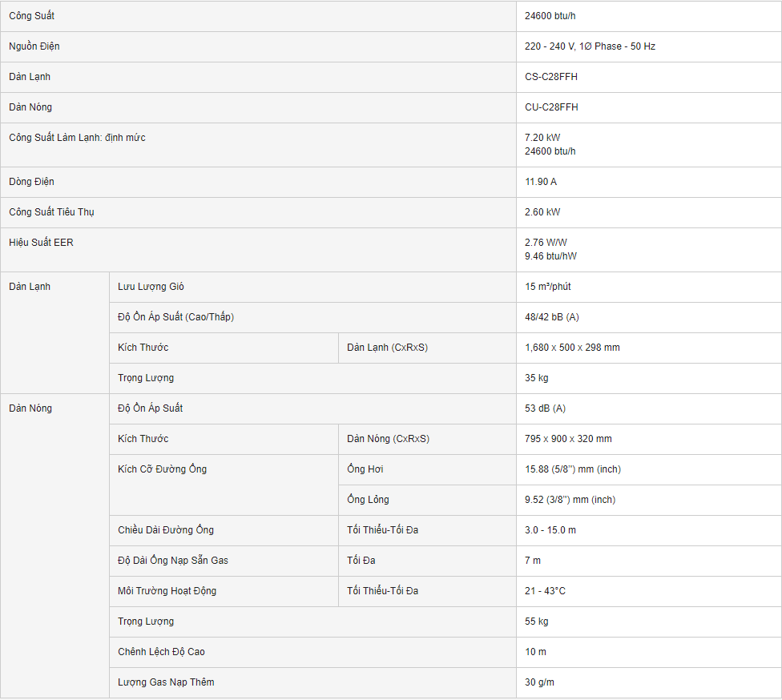782x700 pixels.
Task: Click the "Độ Dài Ống Nạp Sẵn Gas" label
Action: coord(173,561)
